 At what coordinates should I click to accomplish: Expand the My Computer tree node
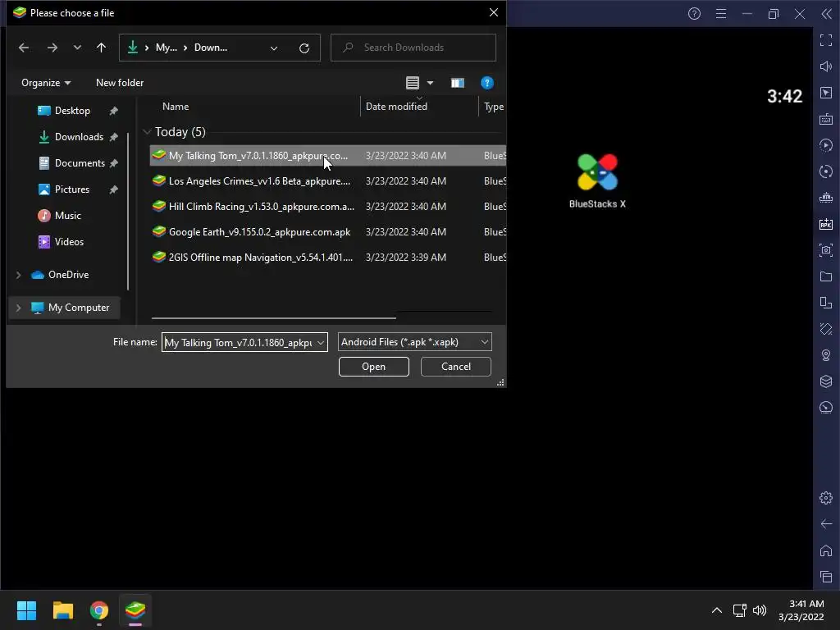19,308
